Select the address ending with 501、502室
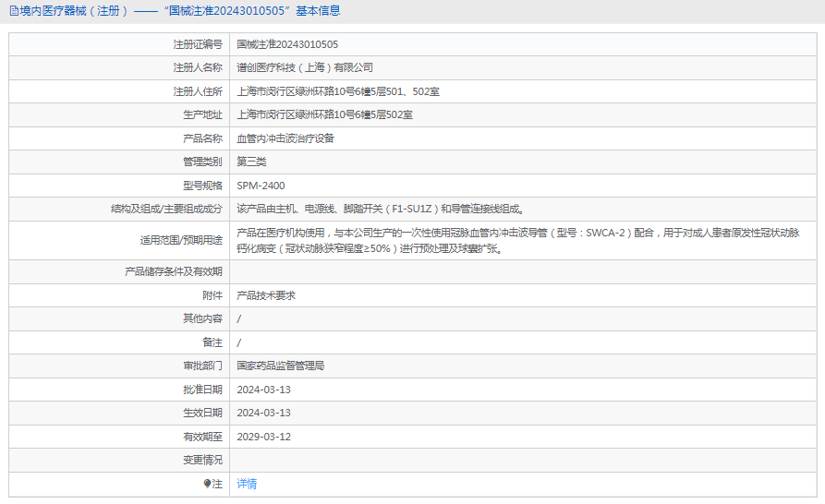Viewport: 825px width, 504px height. click(338, 91)
